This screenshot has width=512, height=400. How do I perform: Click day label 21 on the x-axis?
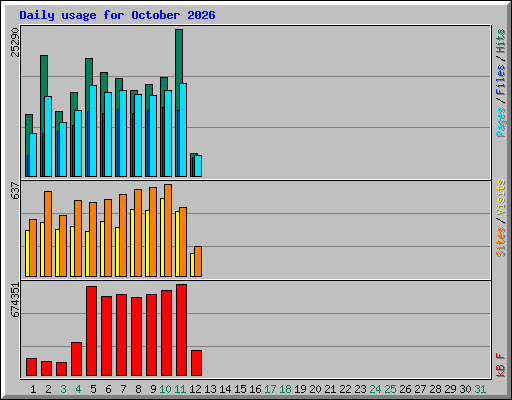(x=330, y=389)
